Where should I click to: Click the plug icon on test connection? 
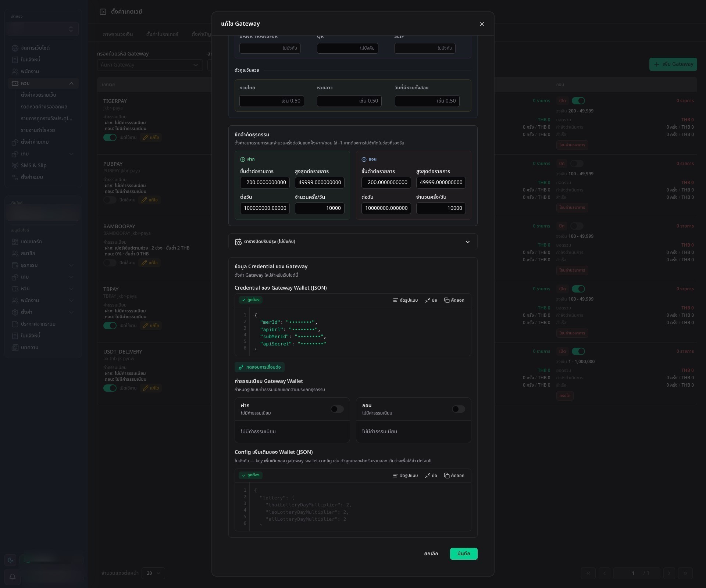241,367
